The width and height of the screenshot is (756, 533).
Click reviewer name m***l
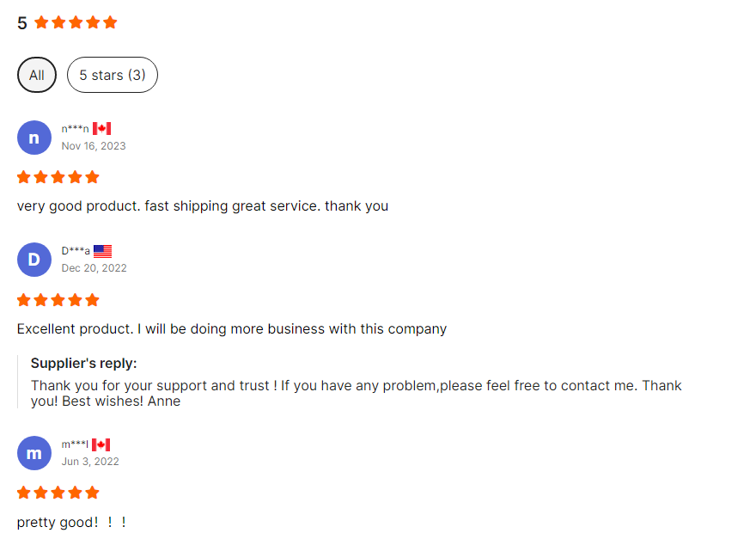tap(75, 444)
